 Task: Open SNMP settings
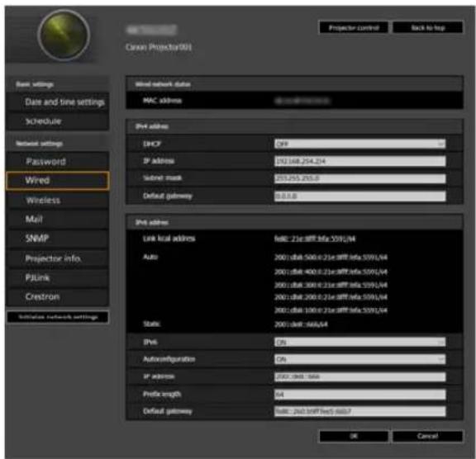pyautogui.click(x=57, y=239)
